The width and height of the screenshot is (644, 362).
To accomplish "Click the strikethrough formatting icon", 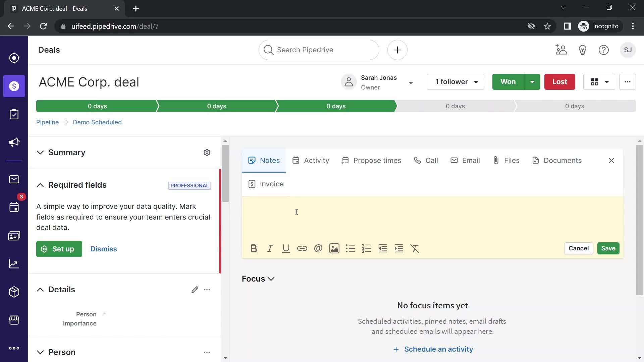I will [415, 248].
